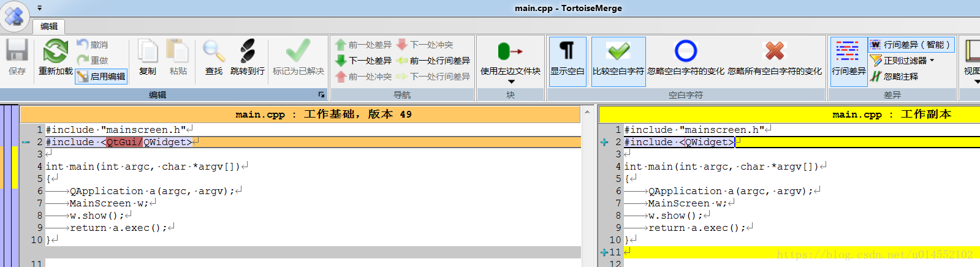Open 正则过滤器 regex filter dropdown
The height and width of the screenshot is (267, 980).
pos(902,60)
